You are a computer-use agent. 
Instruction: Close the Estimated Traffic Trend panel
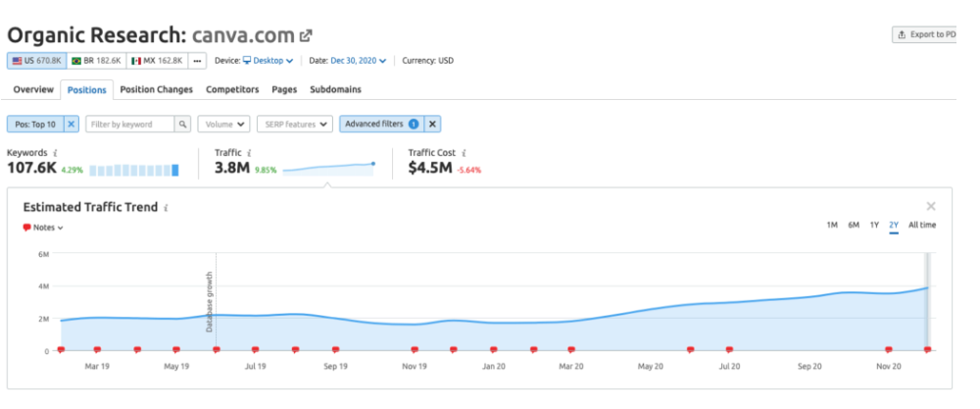click(x=931, y=206)
